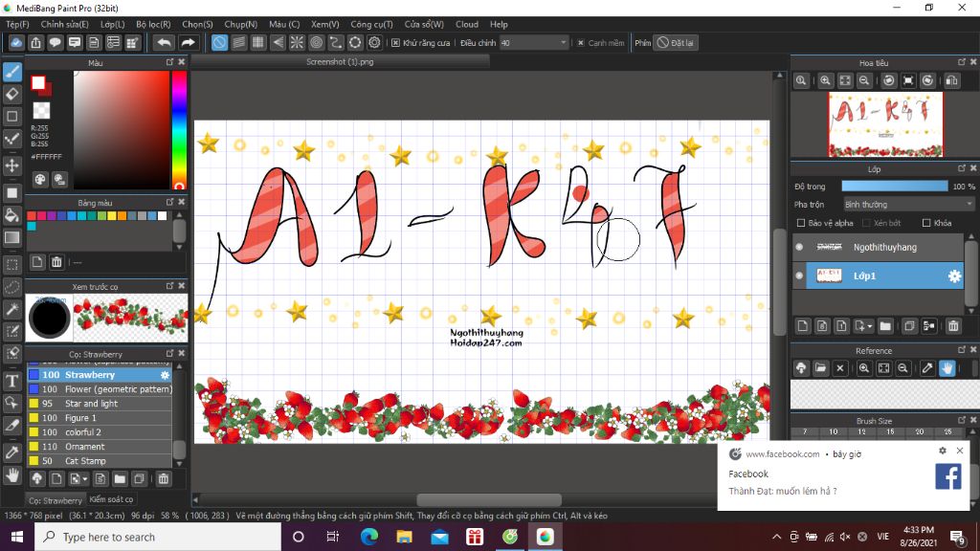Click the Đặt lại reset button

point(675,43)
